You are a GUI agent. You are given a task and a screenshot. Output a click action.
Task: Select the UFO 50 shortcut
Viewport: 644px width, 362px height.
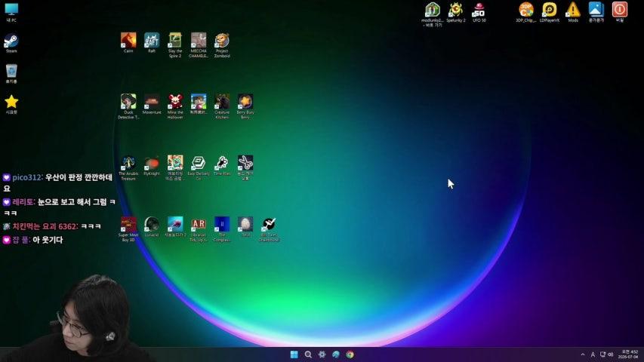[x=479, y=12]
